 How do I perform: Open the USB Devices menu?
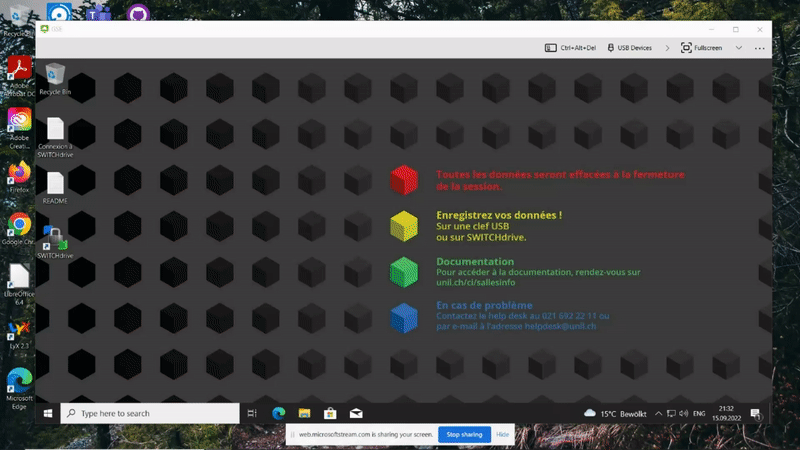pos(629,47)
